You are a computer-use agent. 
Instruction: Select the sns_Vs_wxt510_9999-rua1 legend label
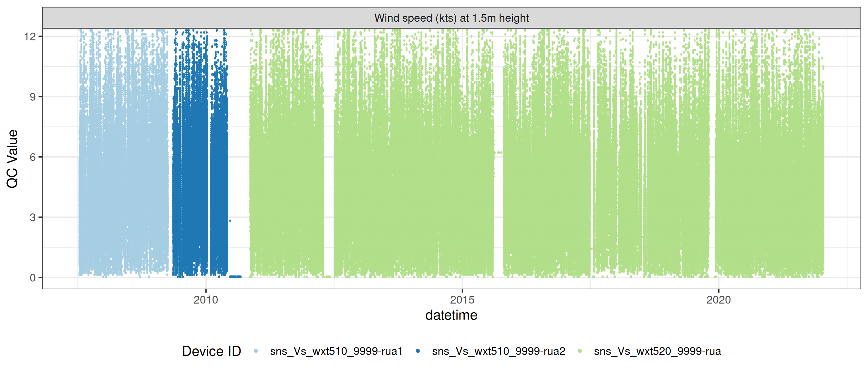[x=336, y=351]
